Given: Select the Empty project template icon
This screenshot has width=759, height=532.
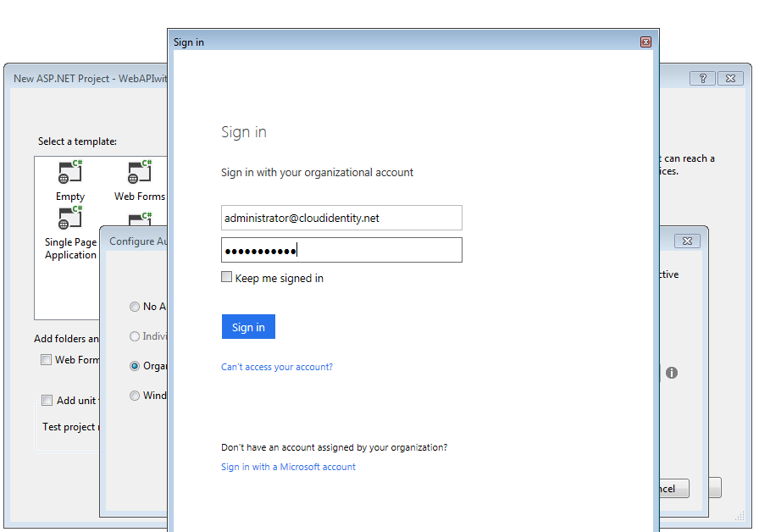Looking at the screenshot, I should (70, 172).
